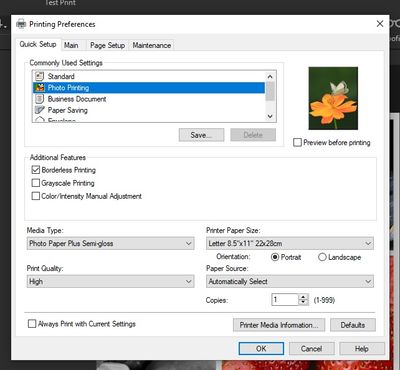Image resolution: width=400 pixels, height=370 pixels.
Task: Click the Standard profile icon in the list
Action: (39, 76)
